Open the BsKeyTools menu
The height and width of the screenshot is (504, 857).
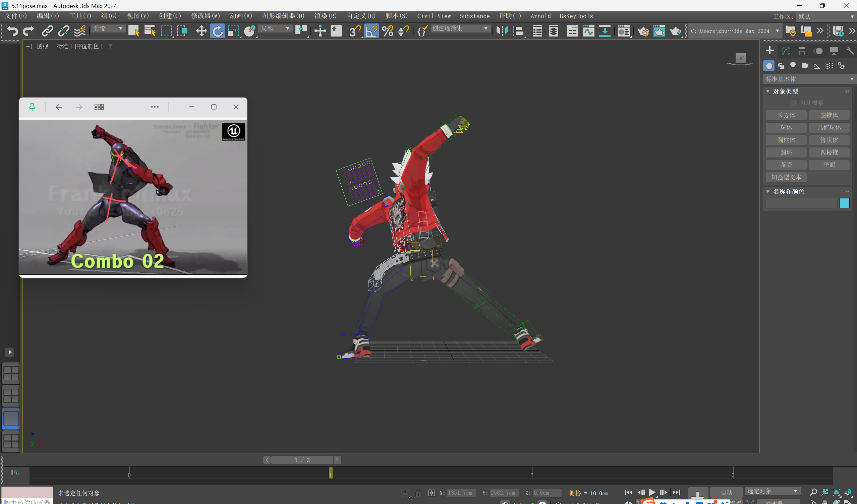click(576, 16)
